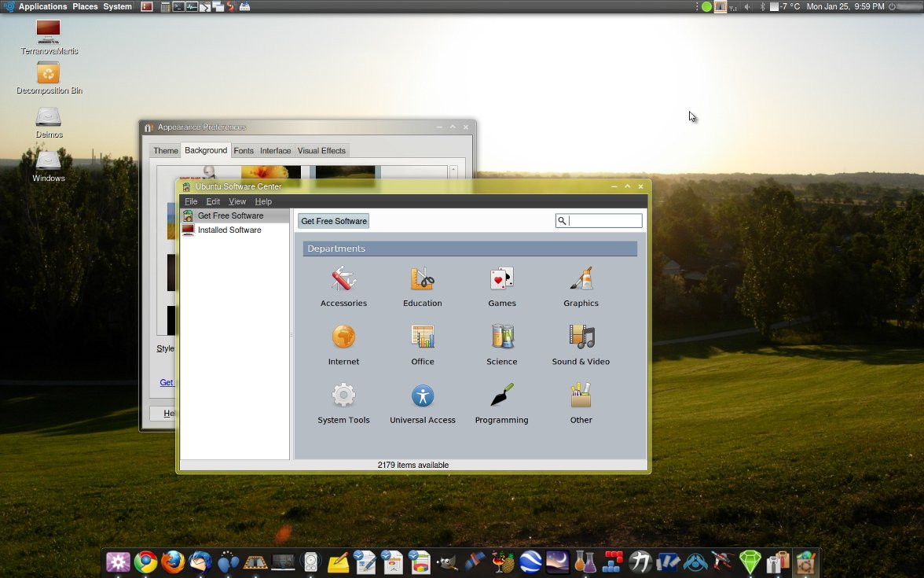Open the Accessories department

coord(343,286)
